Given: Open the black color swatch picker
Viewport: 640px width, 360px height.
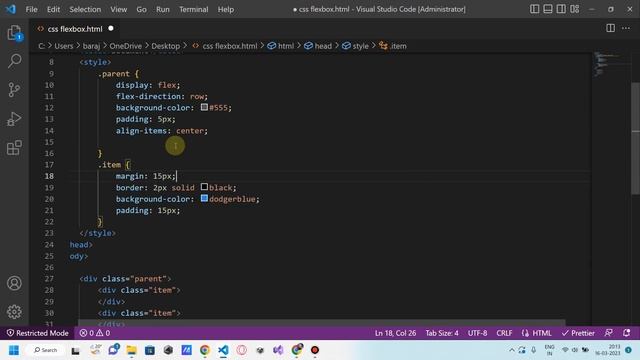Looking at the screenshot, I should point(204,187).
